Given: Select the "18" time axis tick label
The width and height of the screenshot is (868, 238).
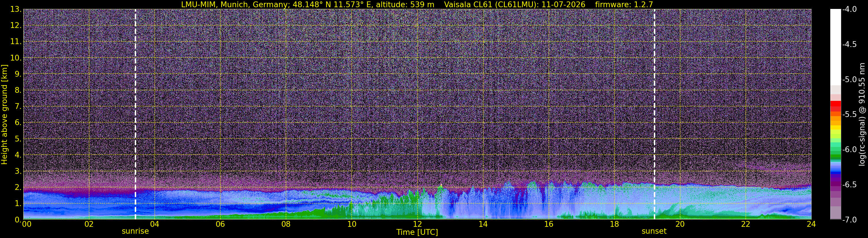Looking at the screenshot, I should point(615,224).
